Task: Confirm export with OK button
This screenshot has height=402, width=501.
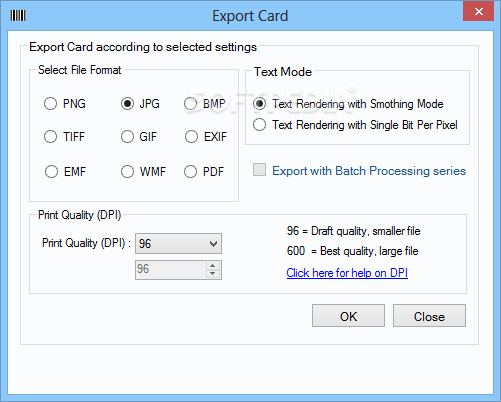Action: [x=348, y=316]
